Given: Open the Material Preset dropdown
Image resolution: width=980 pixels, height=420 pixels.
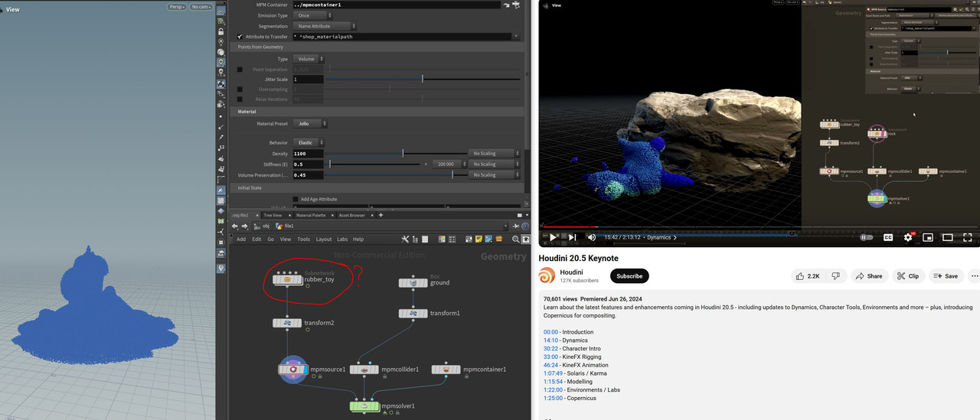Looking at the screenshot, I should pos(311,123).
